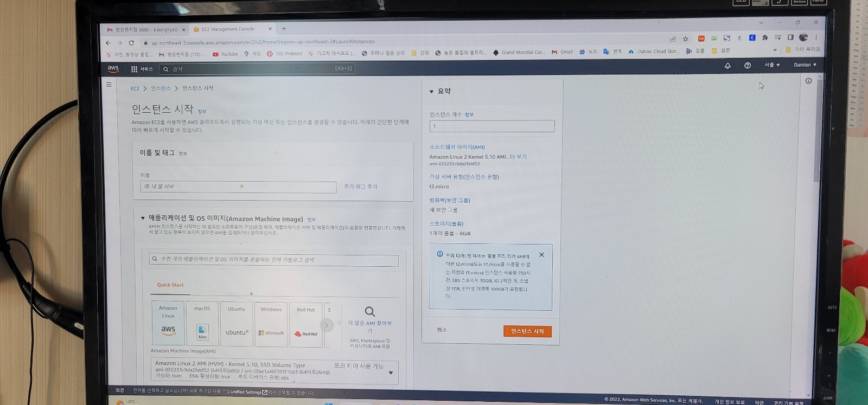Image resolution: width=868 pixels, height=405 pixels.
Task: Open 소프트웨어 이미지(AMI) summary link
Action: tap(457, 147)
